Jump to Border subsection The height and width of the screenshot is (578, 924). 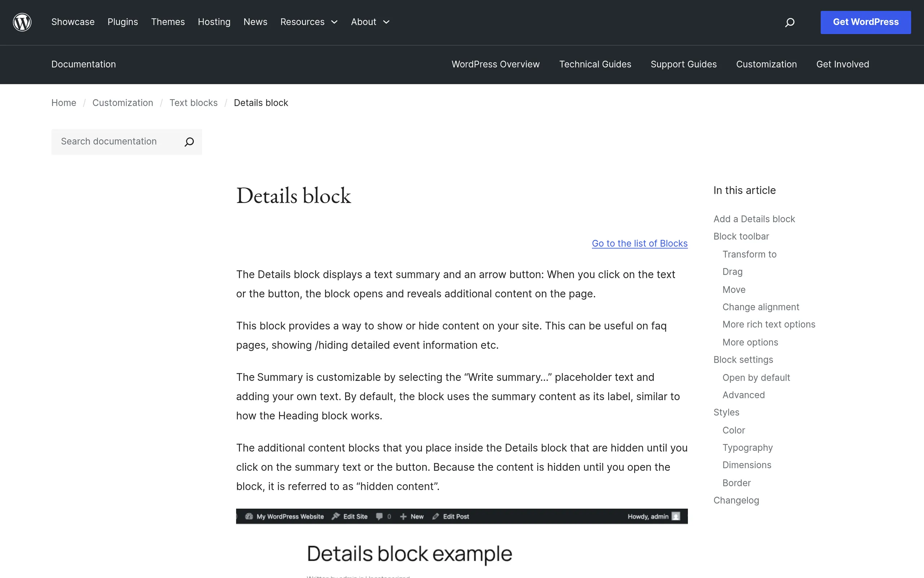point(737,483)
